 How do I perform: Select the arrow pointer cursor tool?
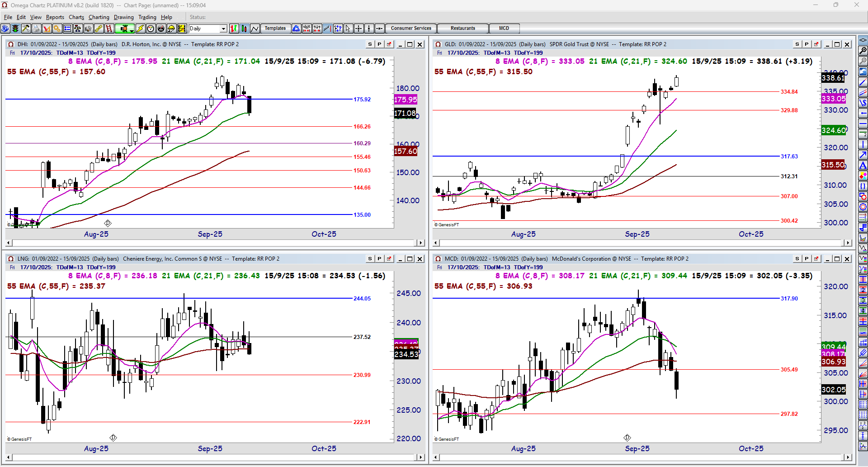pos(348,29)
